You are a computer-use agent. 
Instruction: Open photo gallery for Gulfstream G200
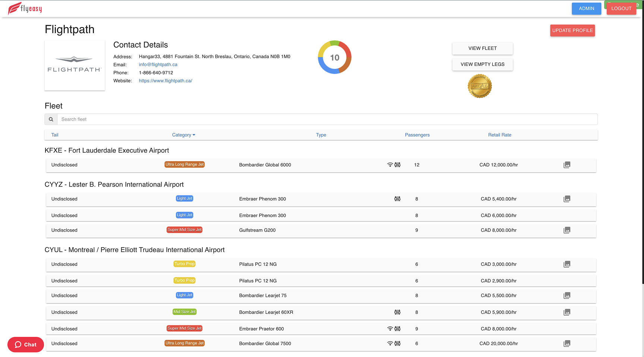click(567, 230)
